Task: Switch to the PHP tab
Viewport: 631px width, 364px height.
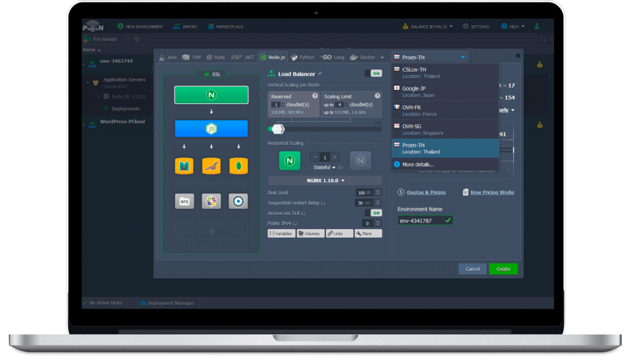Action: pyautogui.click(x=192, y=57)
